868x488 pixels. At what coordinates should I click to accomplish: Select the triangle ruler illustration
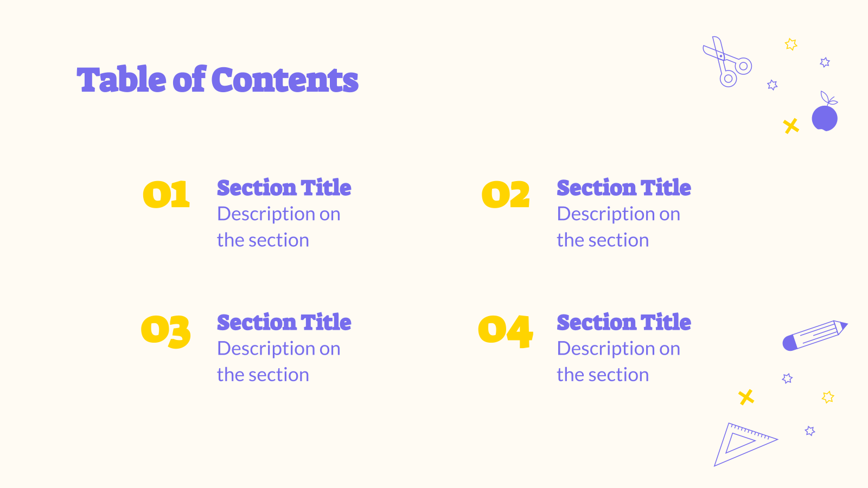coord(746,444)
